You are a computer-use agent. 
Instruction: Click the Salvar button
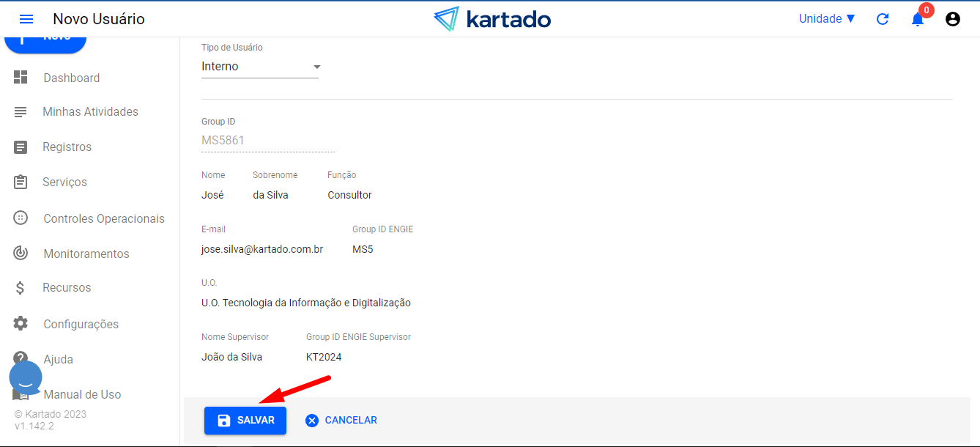[x=245, y=421]
